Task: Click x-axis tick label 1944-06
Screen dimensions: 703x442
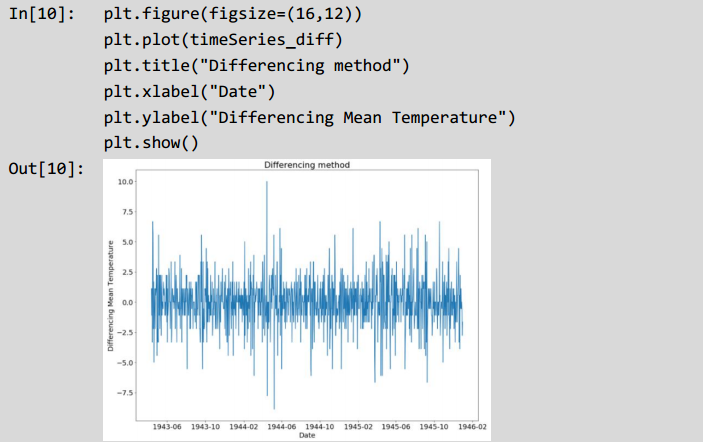Action: pyautogui.click(x=282, y=427)
